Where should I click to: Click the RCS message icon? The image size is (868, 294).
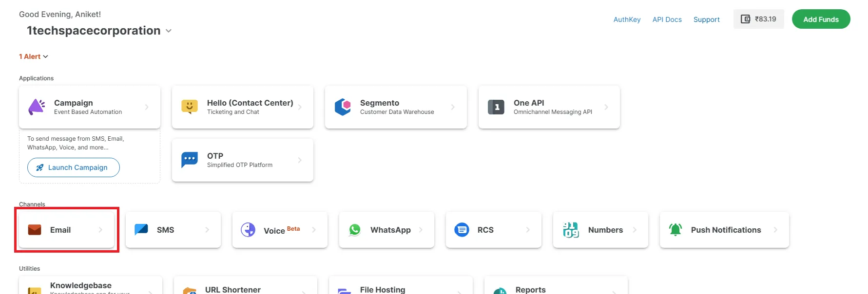pyautogui.click(x=462, y=230)
